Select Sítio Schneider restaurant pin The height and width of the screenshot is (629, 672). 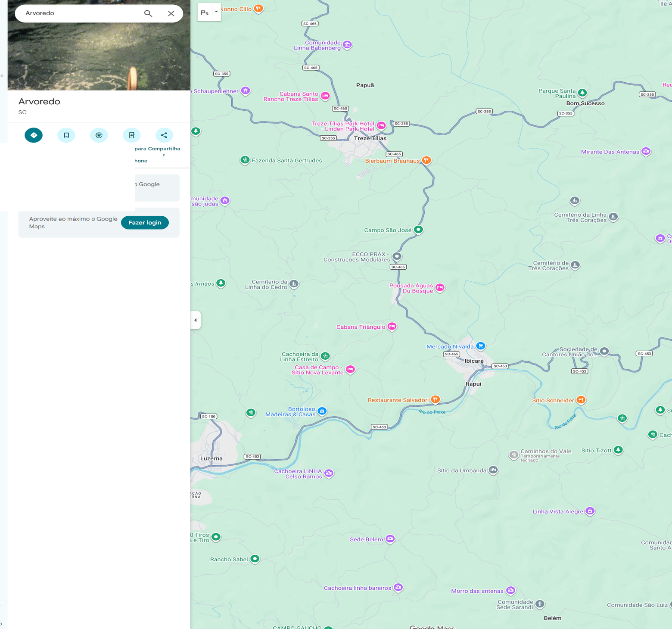[581, 400]
